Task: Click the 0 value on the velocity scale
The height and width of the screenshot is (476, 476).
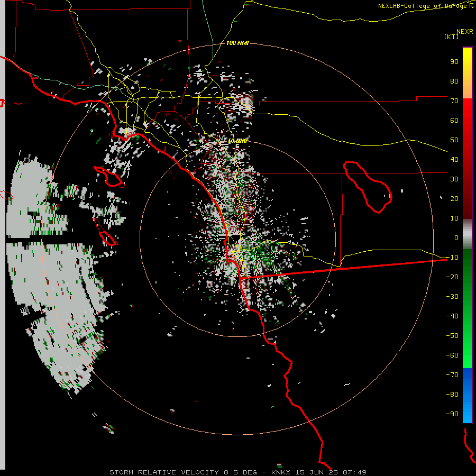Action: click(456, 237)
